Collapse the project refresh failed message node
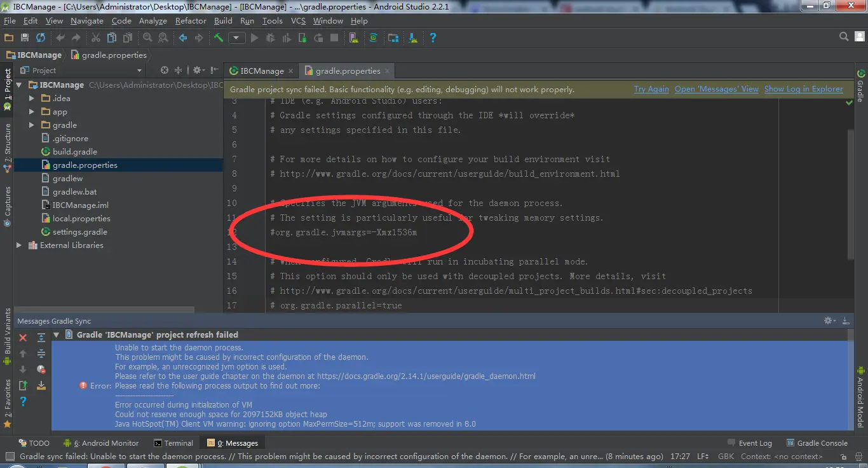 click(x=57, y=334)
